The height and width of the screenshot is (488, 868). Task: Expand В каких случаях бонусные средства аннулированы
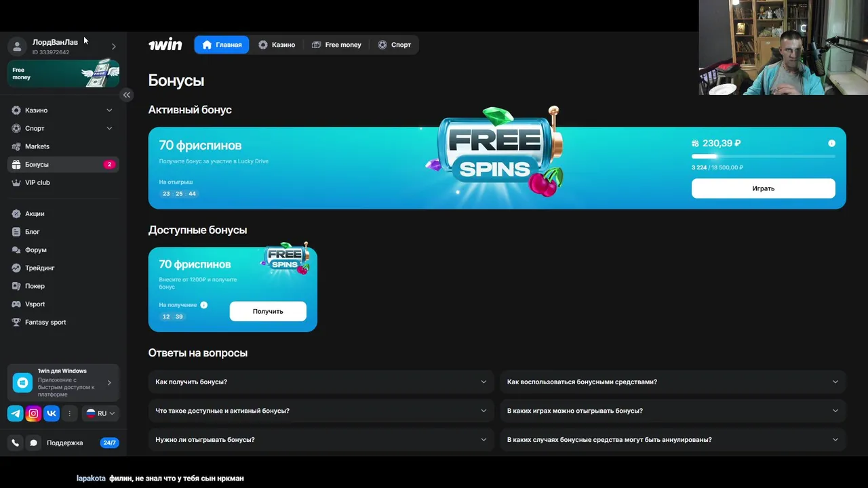coord(673,439)
